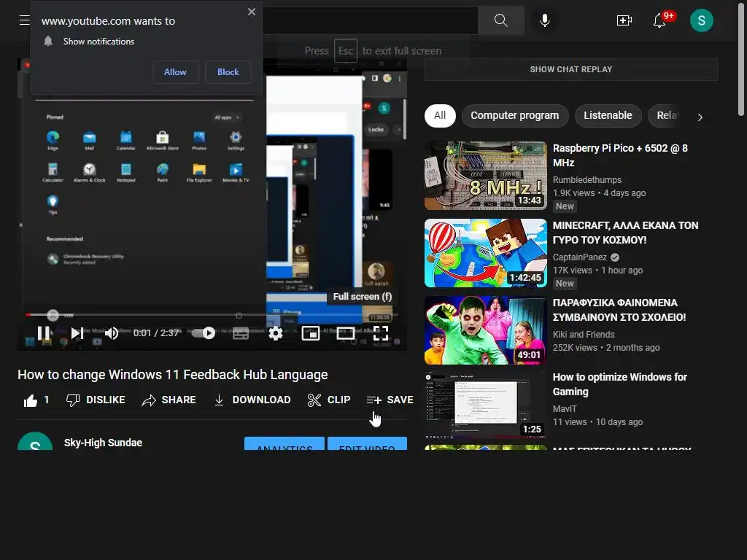The width and height of the screenshot is (747, 560).
Task: Open Kiki and Friends channel
Action: point(584,334)
